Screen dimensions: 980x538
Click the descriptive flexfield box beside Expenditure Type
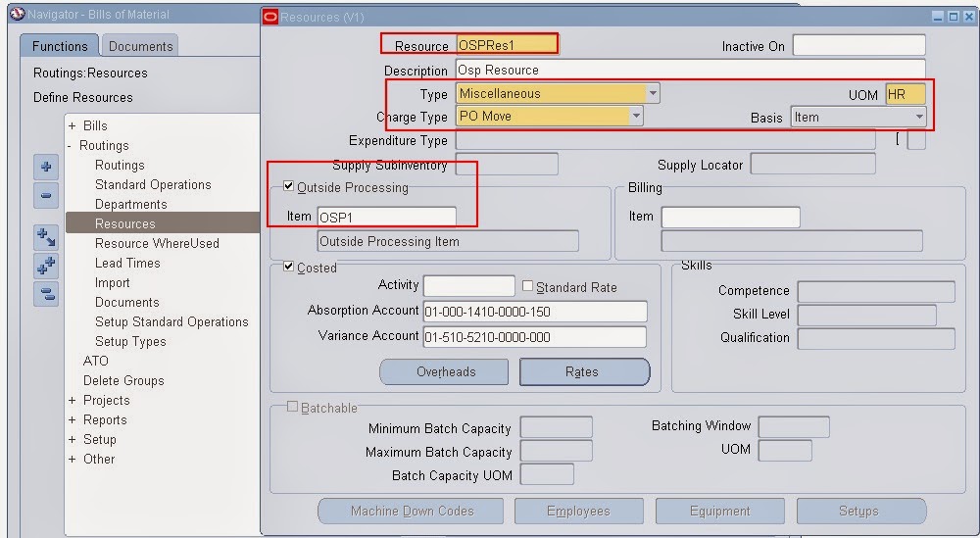coord(916,140)
